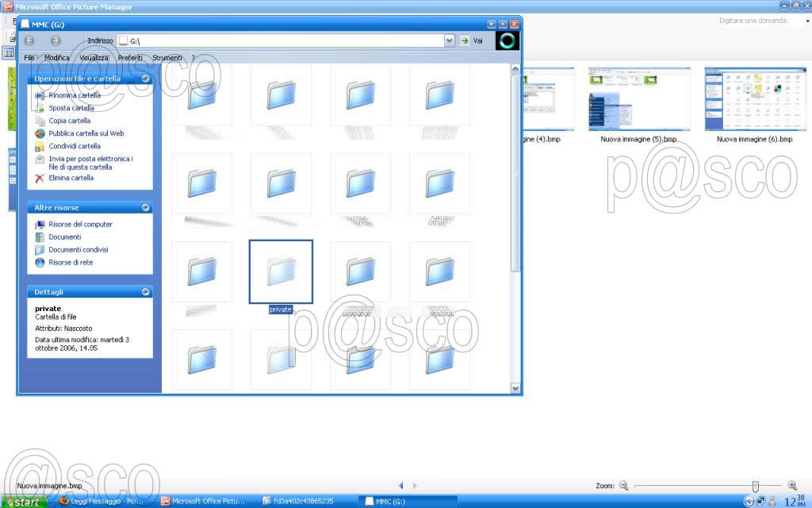Click Pubblica cartella sul Web
Image resolution: width=812 pixels, height=508 pixels.
pyautogui.click(x=86, y=133)
